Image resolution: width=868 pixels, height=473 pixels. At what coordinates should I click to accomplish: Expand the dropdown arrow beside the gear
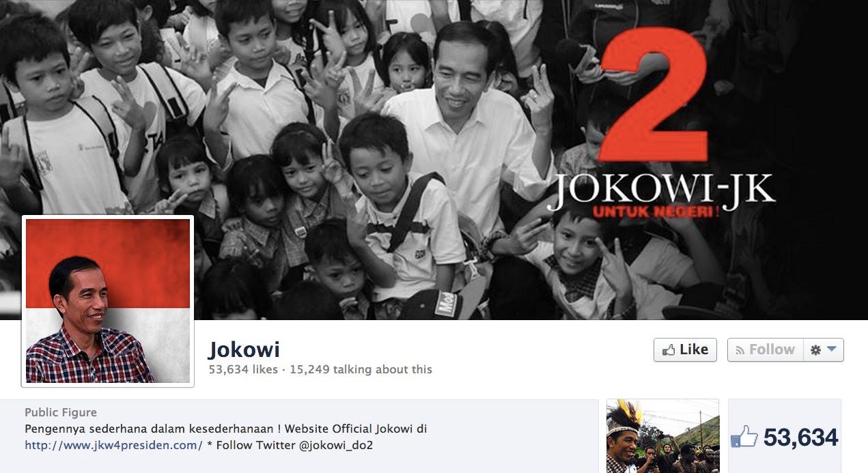tap(831, 349)
